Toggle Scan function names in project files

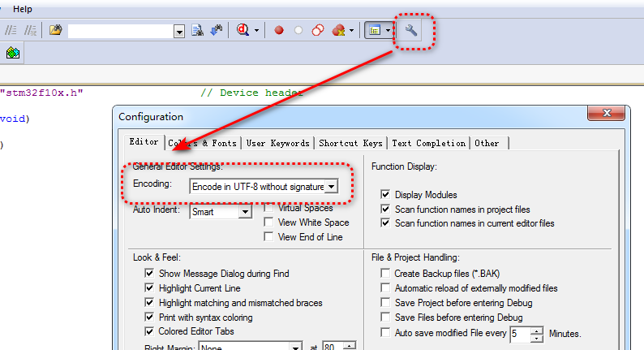[385, 209]
